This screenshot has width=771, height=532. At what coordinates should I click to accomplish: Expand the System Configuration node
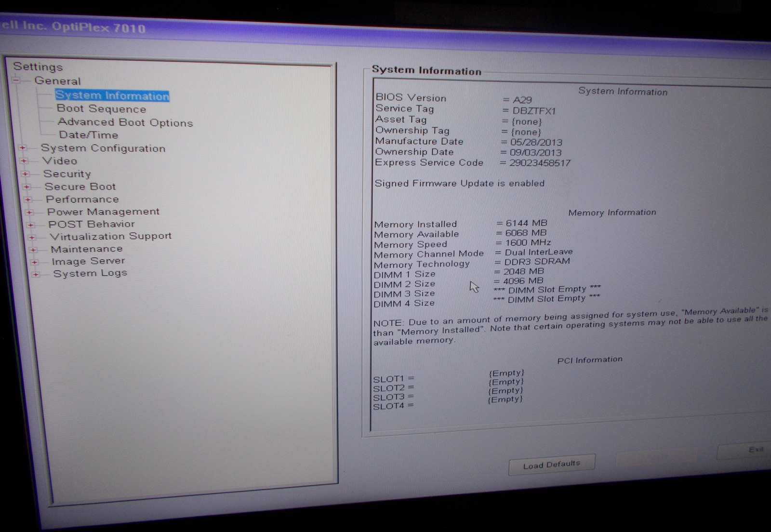[x=23, y=148]
